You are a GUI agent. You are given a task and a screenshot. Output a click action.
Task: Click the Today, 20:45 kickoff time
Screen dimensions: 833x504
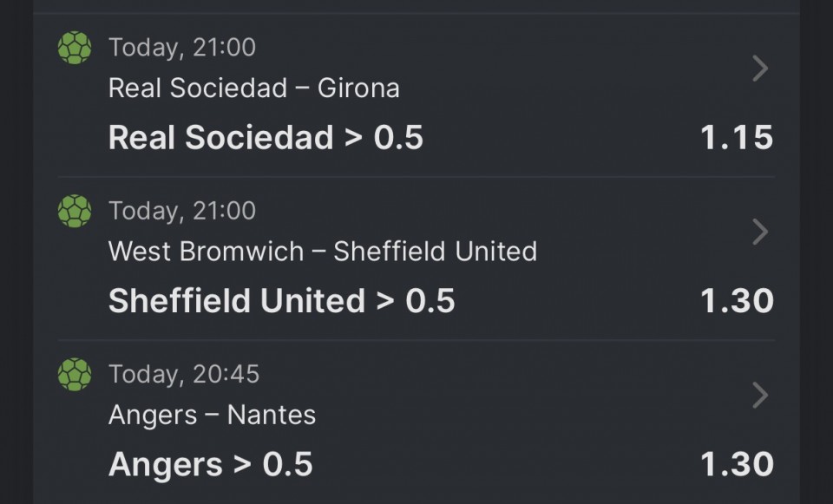pos(184,374)
